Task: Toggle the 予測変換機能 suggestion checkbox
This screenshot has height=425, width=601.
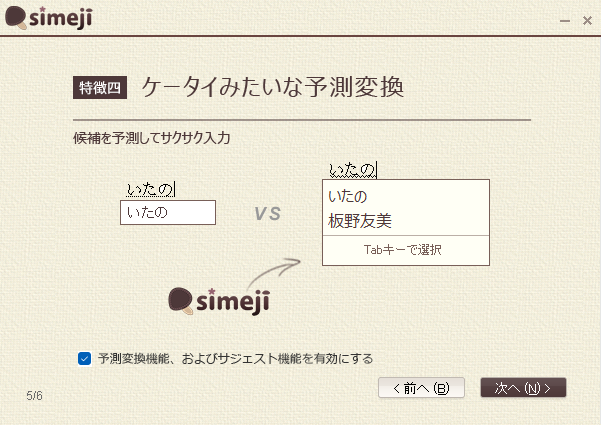Action: (x=85, y=358)
